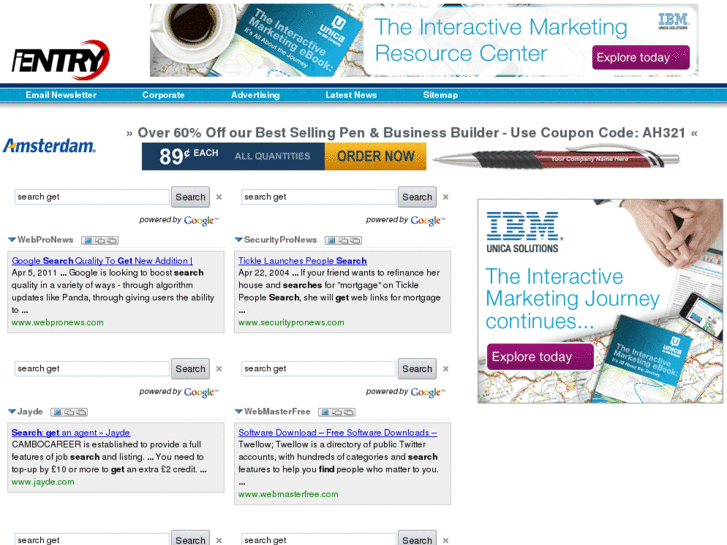Screen dimensions: 727x545
Task: Click the Amsterdam logo
Action: (x=49, y=146)
